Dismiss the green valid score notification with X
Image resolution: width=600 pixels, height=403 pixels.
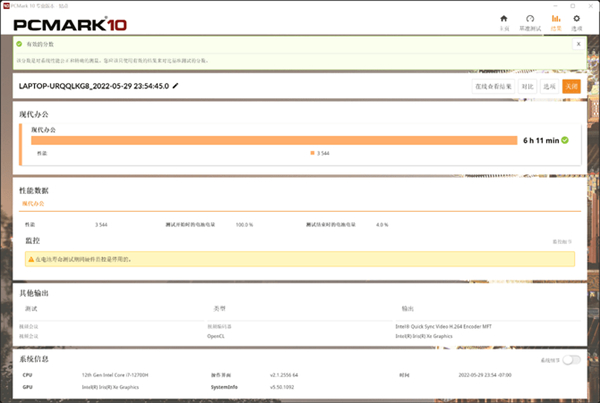click(x=579, y=44)
